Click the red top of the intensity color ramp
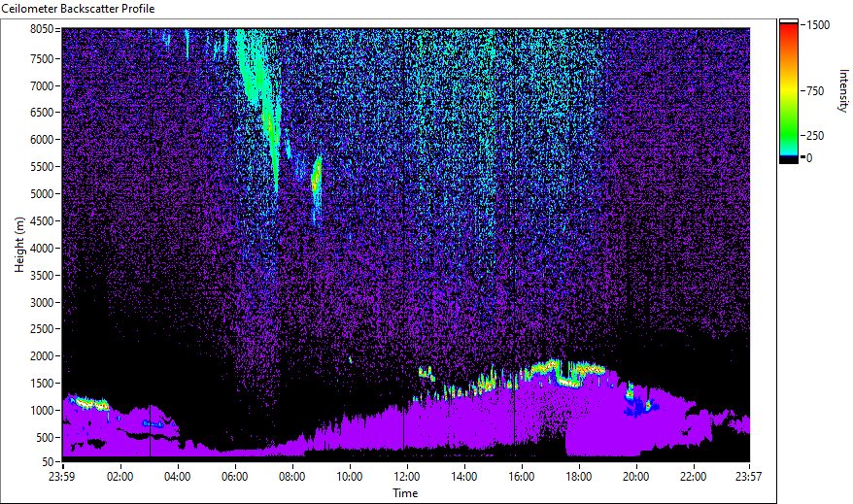 click(789, 30)
